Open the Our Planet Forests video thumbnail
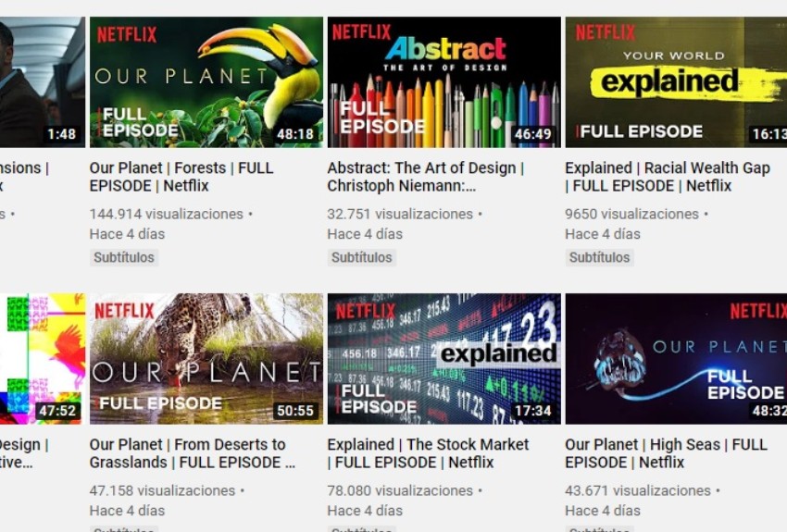787x532 pixels. click(206, 82)
